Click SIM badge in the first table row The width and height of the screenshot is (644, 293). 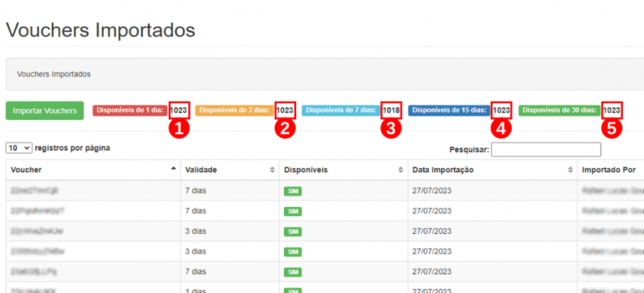click(293, 191)
